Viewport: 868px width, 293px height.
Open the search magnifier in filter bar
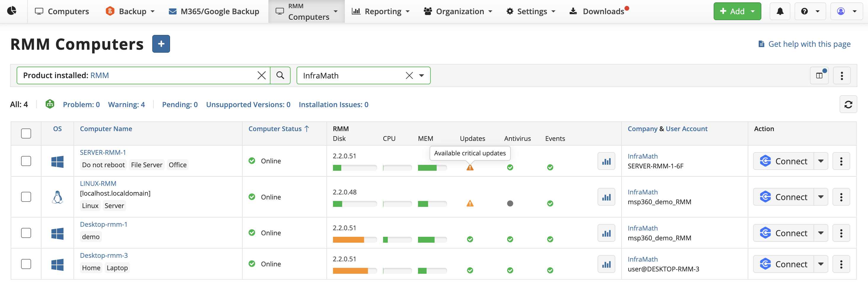280,75
